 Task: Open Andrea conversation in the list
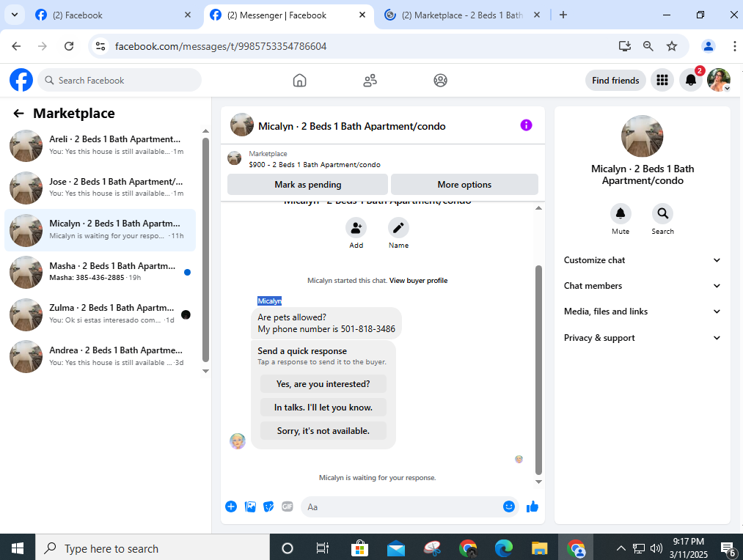click(100, 356)
